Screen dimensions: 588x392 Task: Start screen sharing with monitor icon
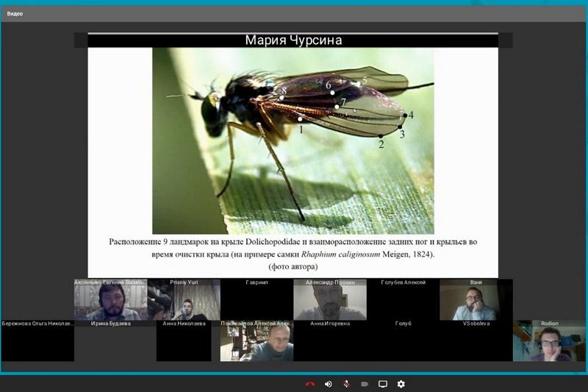[382, 384]
